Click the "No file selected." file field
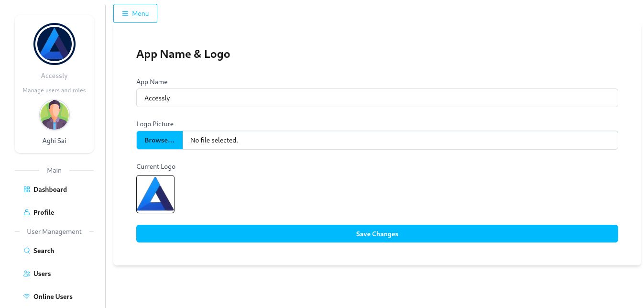Screen dimensions: 644x308 tap(400, 140)
